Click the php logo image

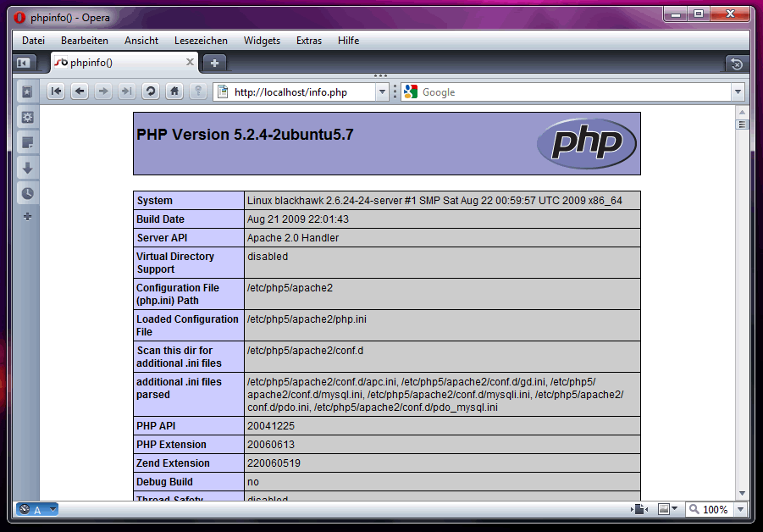tap(586, 144)
